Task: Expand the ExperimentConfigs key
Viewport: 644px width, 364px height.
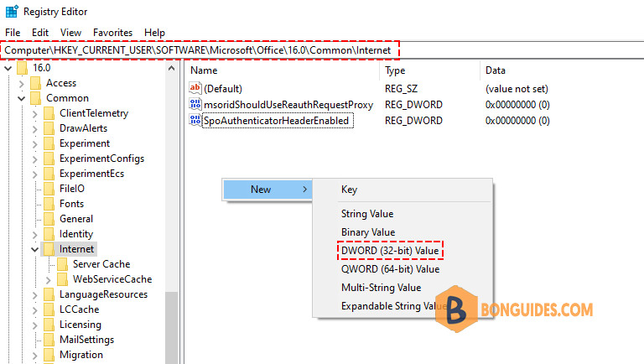Action: pos(35,159)
